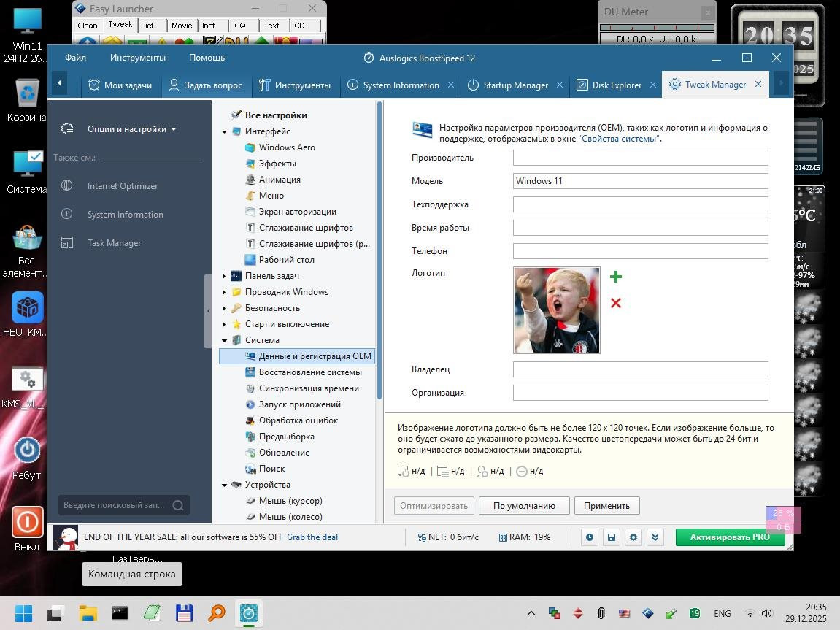Click the green plus add-logo icon
The image size is (840, 630).
(615, 277)
